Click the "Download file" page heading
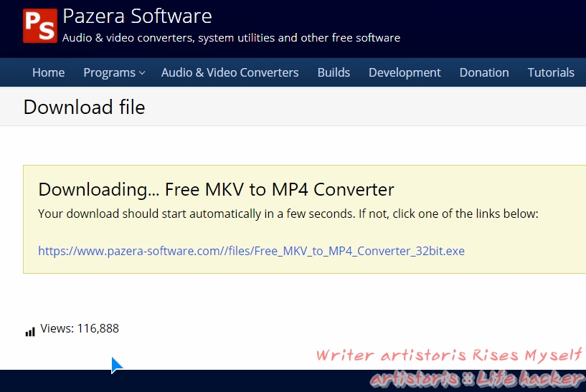Image resolution: width=586 pixels, height=392 pixels. (84, 107)
